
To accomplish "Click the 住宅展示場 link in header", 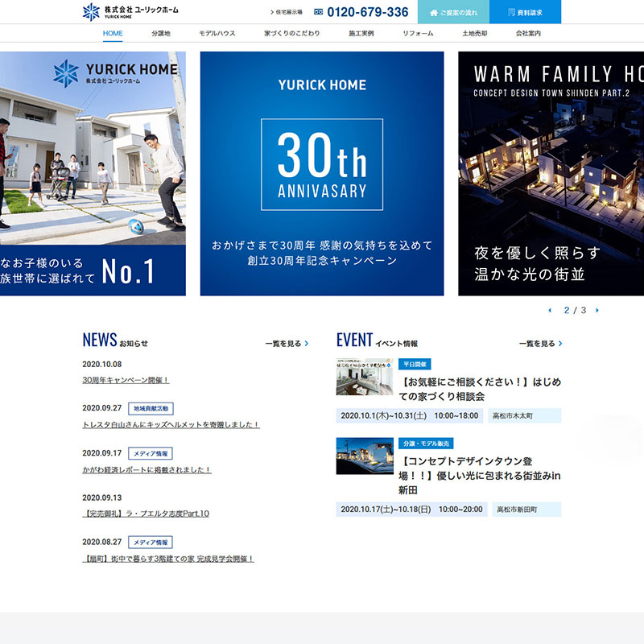I will 287,12.
